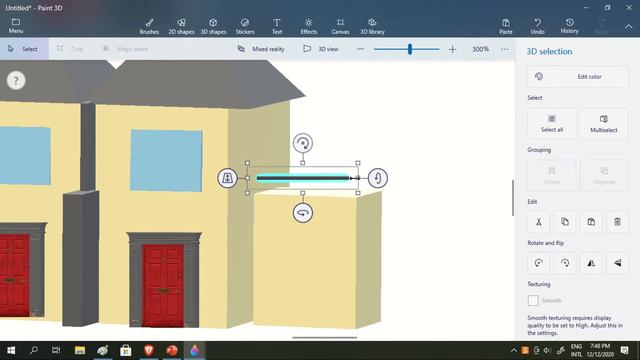640x360 pixels.
Task: Click the Flip horizontal icon
Action: pyautogui.click(x=591, y=263)
